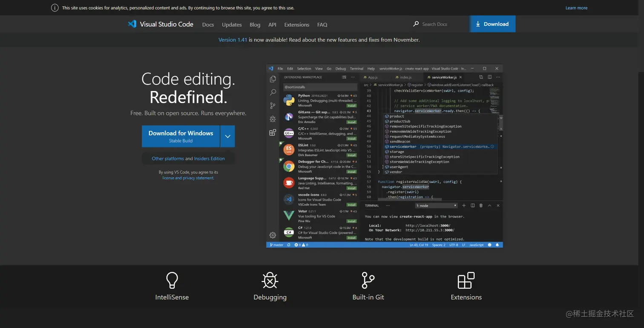Click Source Control icon in screenshot activity bar
Image resolution: width=644 pixels, height=328 pixels.
273,105
